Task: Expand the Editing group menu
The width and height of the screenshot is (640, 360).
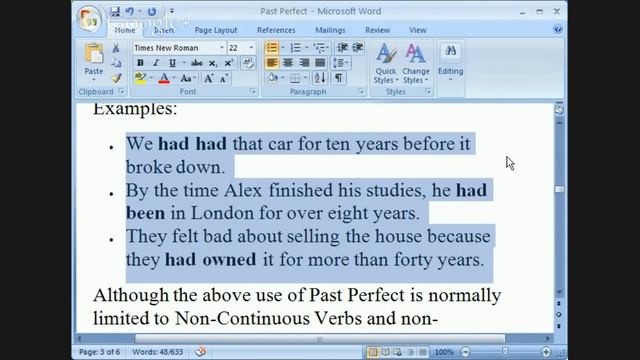Action: 451,63
